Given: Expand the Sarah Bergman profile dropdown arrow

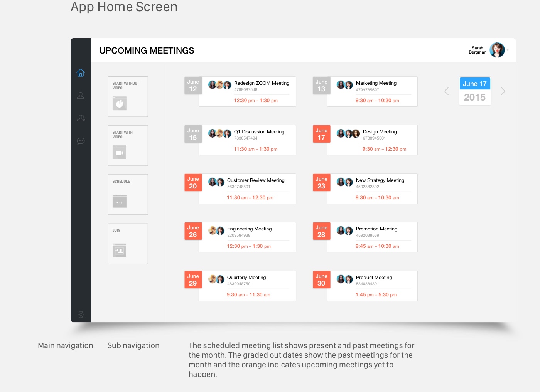Looking at the screenshot, I should tap(508, 50).
